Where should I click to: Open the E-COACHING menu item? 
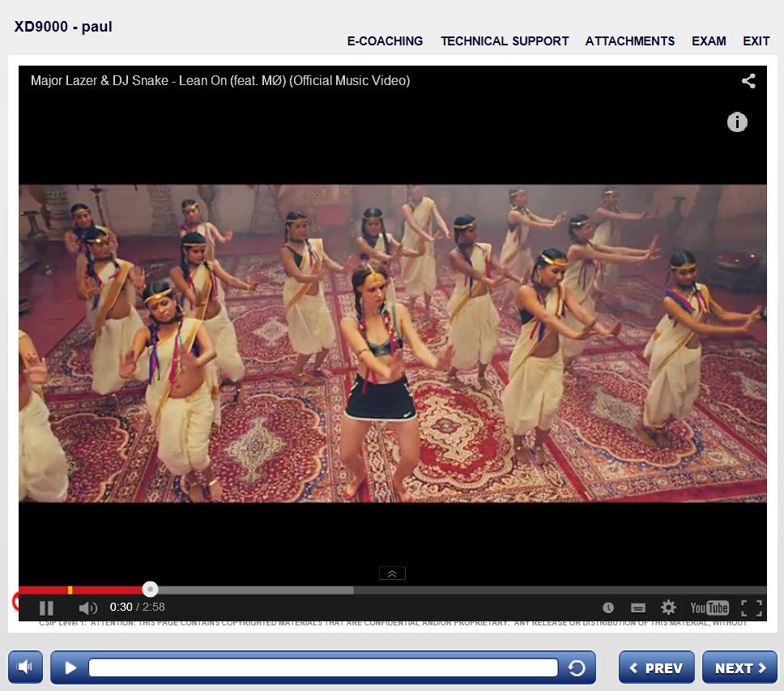[x=385, y=41]
